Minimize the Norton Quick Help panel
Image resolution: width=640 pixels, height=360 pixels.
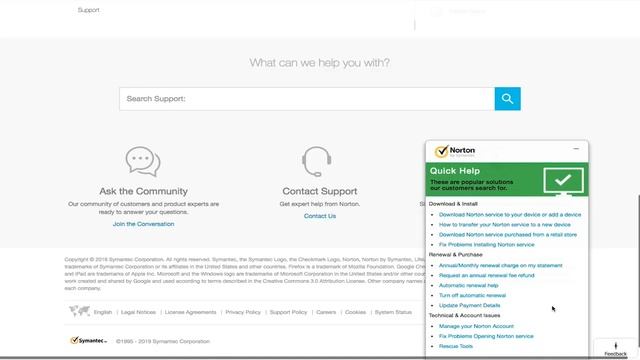pos(576,149)
